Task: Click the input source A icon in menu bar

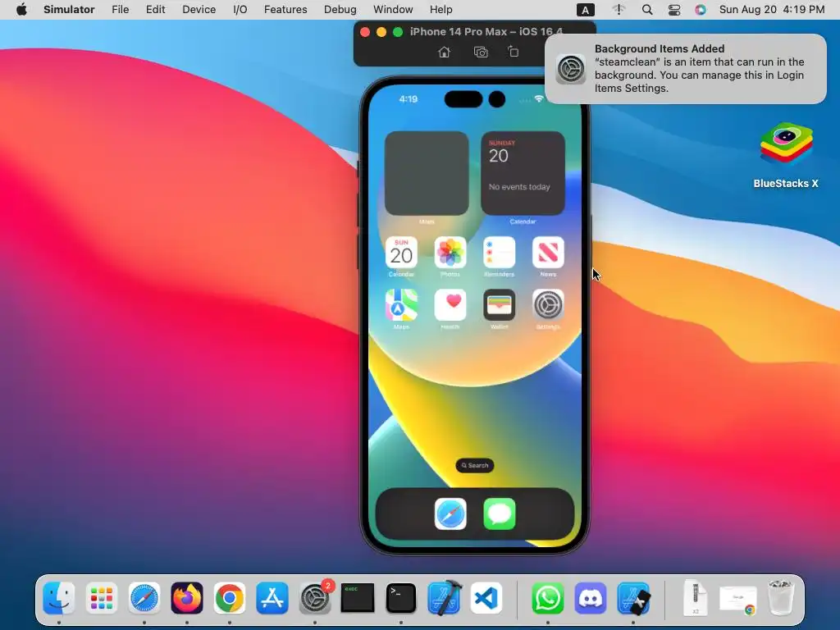Action: [585, 10]
